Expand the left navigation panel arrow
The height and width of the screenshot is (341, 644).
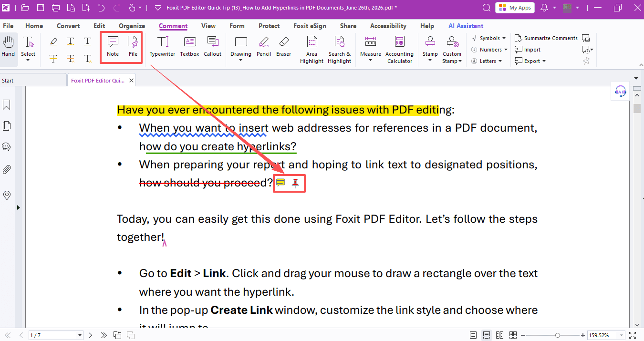pos(18,207)
